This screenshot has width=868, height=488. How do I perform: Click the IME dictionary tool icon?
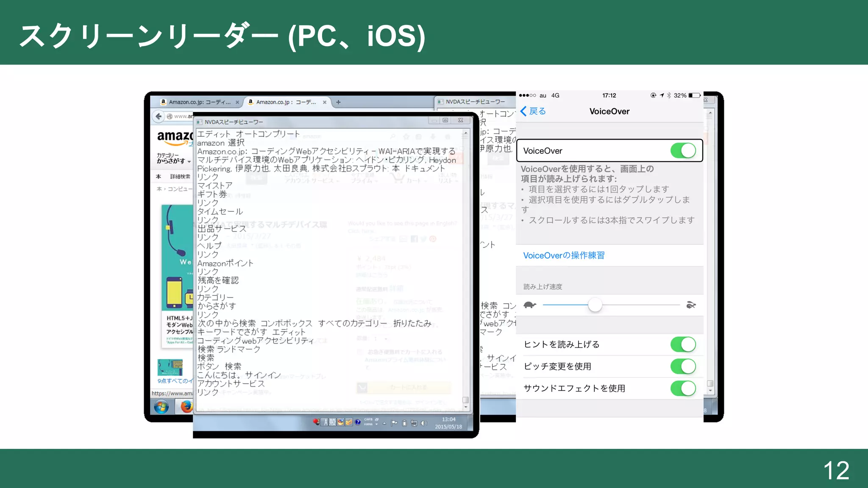(349, 422)
